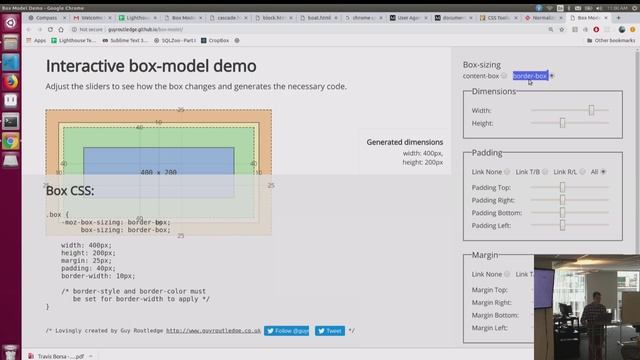Screen dimensions: 640x360
Task: Click the clock in the top panel
Action: (x=618, y=8)
